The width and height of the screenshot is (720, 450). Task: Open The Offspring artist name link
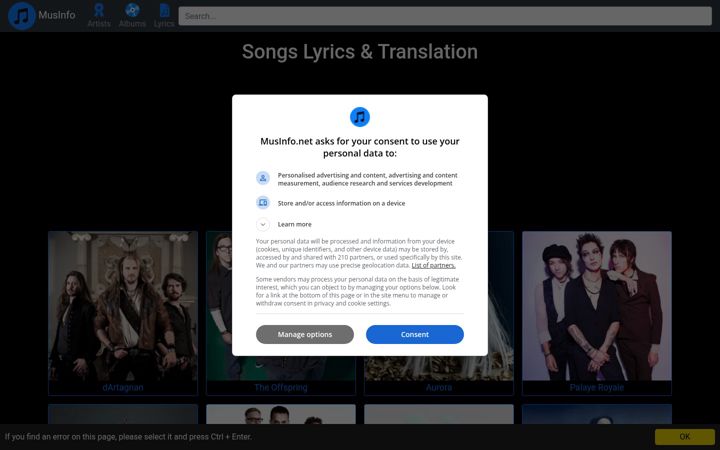[x=281, y=388]
